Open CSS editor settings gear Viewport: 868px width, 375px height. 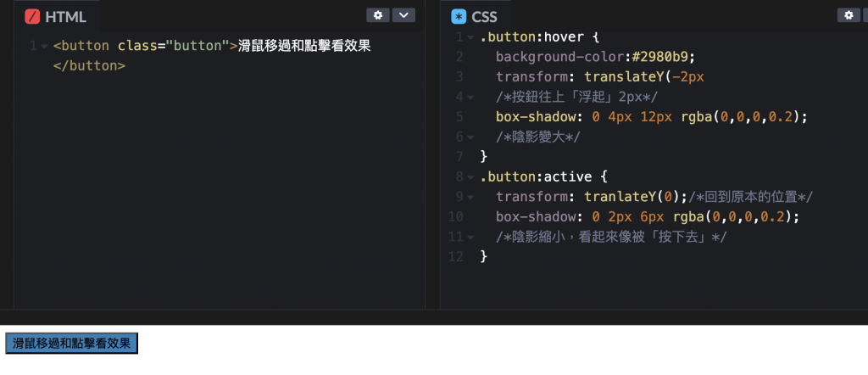coord(849,15)
